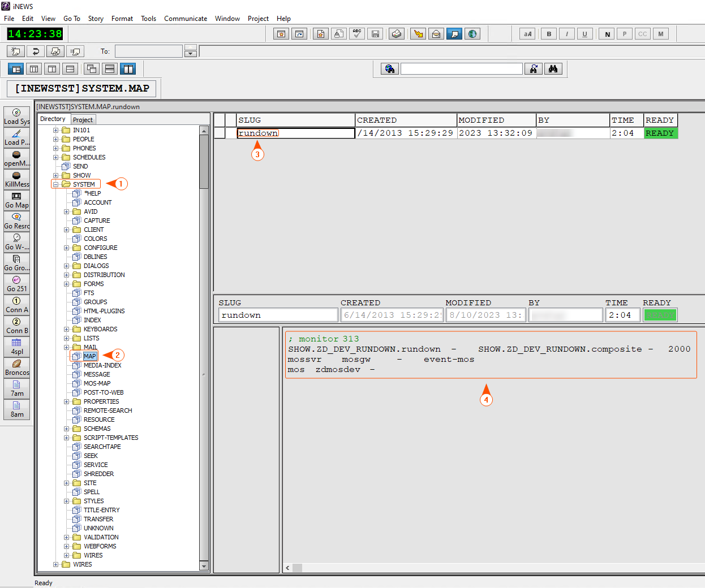Click the Conn A sidebar button
This screenshot has width=705, height=588.
tap(17, 305)
